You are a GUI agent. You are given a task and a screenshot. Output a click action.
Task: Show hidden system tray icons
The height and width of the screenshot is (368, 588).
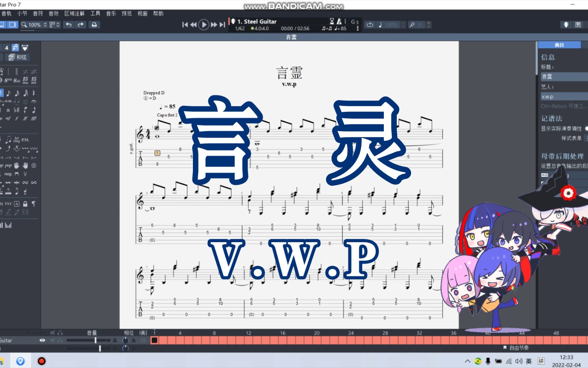[468, 361]
